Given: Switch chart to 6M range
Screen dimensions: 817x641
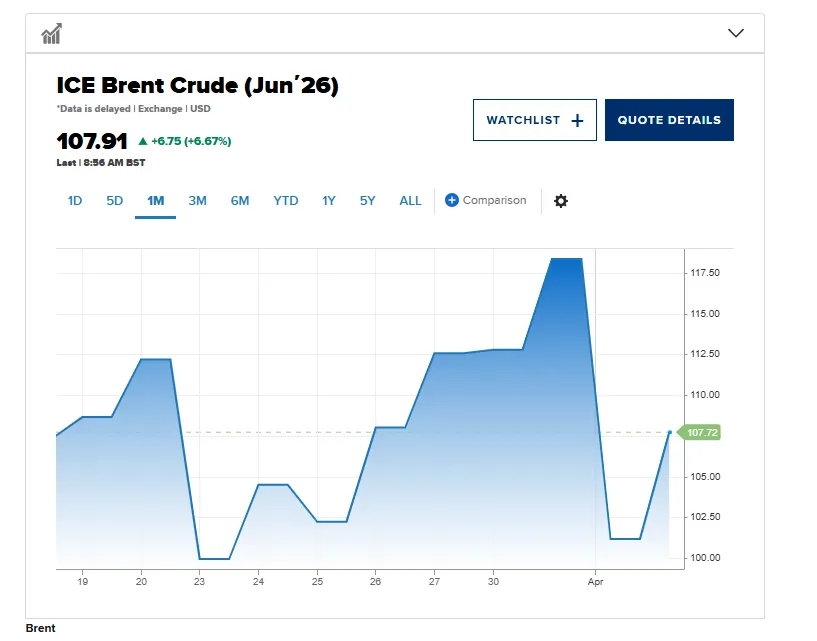Looking at the screenshot, I should [x=240, y=201].
